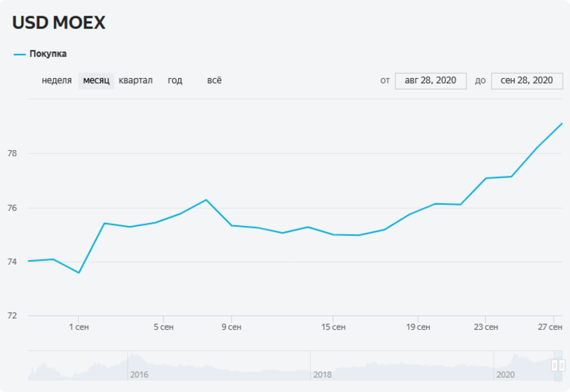Viewport: 570px width, 392px height.
Task: Click the 72 y-axis value
Action: click(x=12, y=316)
